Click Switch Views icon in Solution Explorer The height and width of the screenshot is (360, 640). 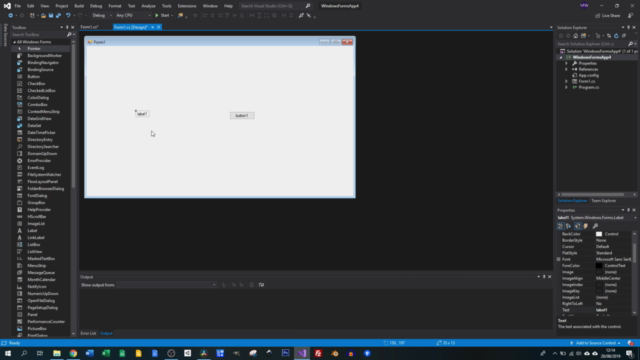(x=584, y=36)
